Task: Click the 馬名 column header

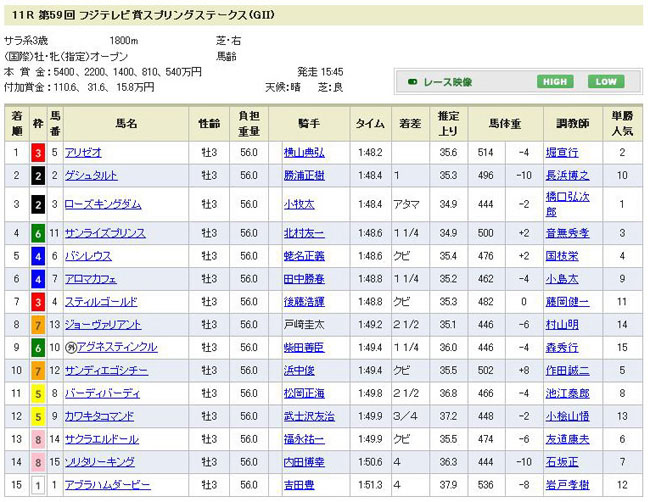Action: tap(125, 123)
